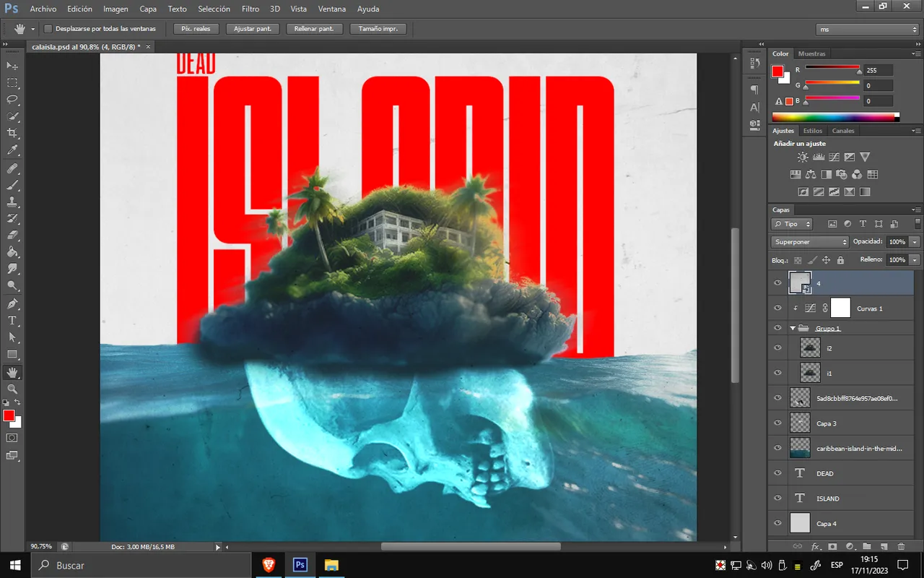Switch to the Estilos tab
This screenshot has width=924, height=578.
pyautogui.click(x=813, y=131)
